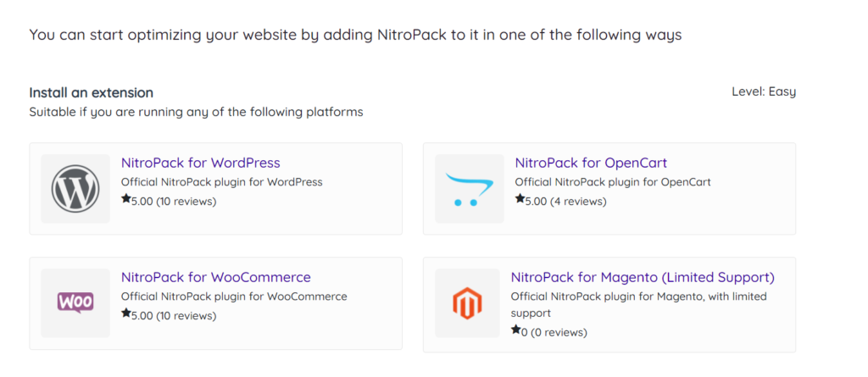This screenshot has width=868, height=377.
Task: Click the WordPress '5.00 (10 reviews)' rating
Action: (x=174, y=202)
